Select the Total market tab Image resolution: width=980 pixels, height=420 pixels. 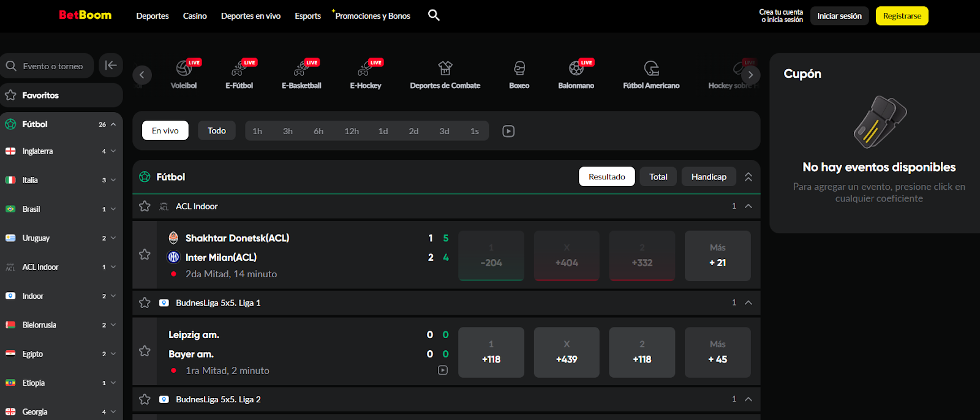tap(658, 176)
